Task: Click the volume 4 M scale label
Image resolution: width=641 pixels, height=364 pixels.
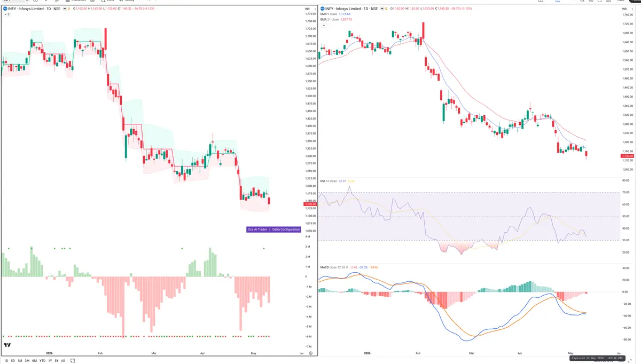Action: [x=308, y=236]
